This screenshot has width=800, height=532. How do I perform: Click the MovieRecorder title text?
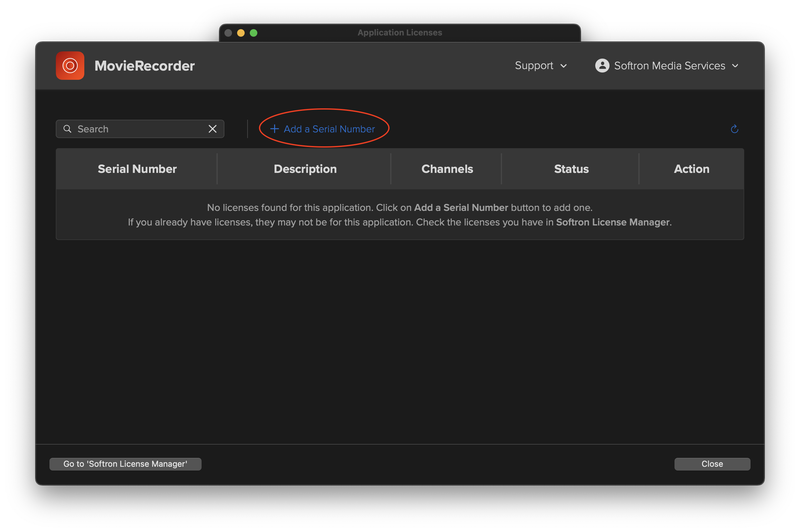[x=145, y=66]
